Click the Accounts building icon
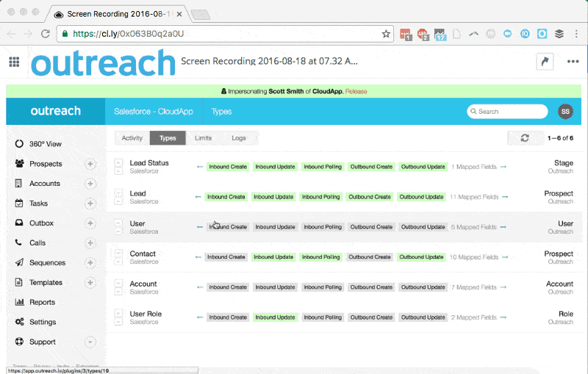 (18, 183)
